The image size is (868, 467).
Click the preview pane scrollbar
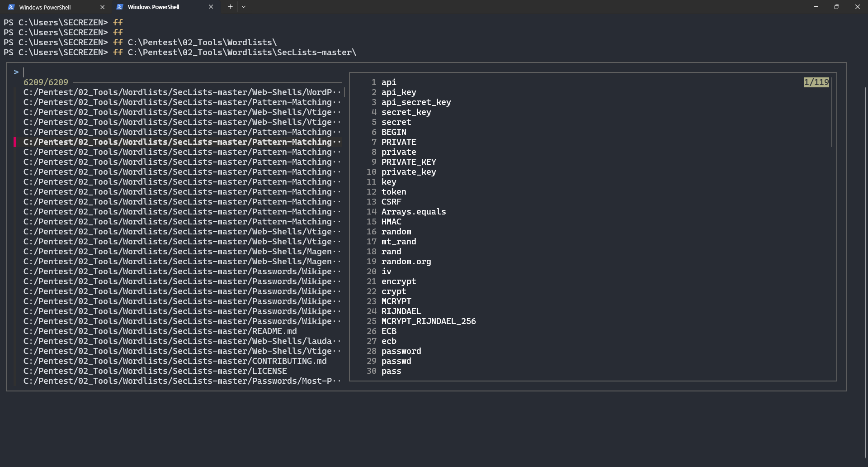pos(832,112)
